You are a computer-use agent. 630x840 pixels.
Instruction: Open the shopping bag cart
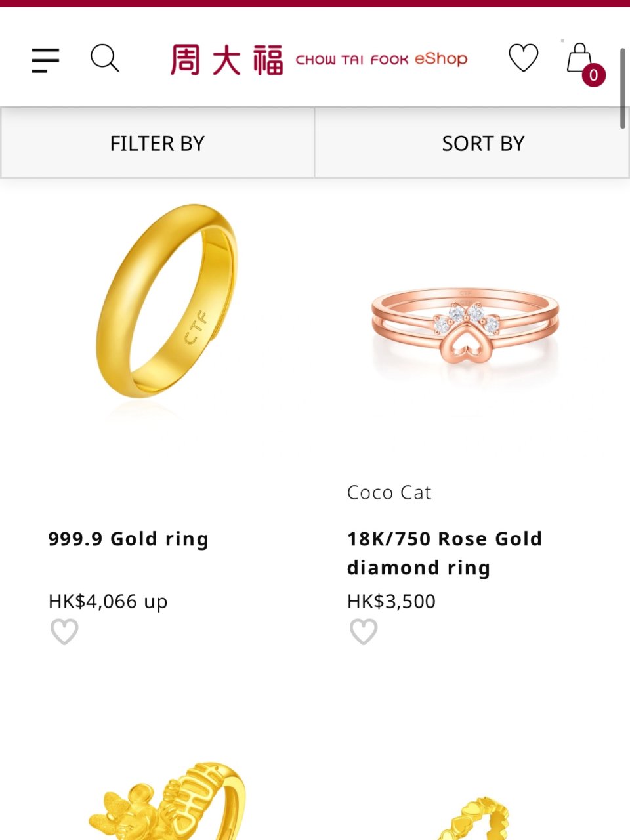(x=579, y=58)
